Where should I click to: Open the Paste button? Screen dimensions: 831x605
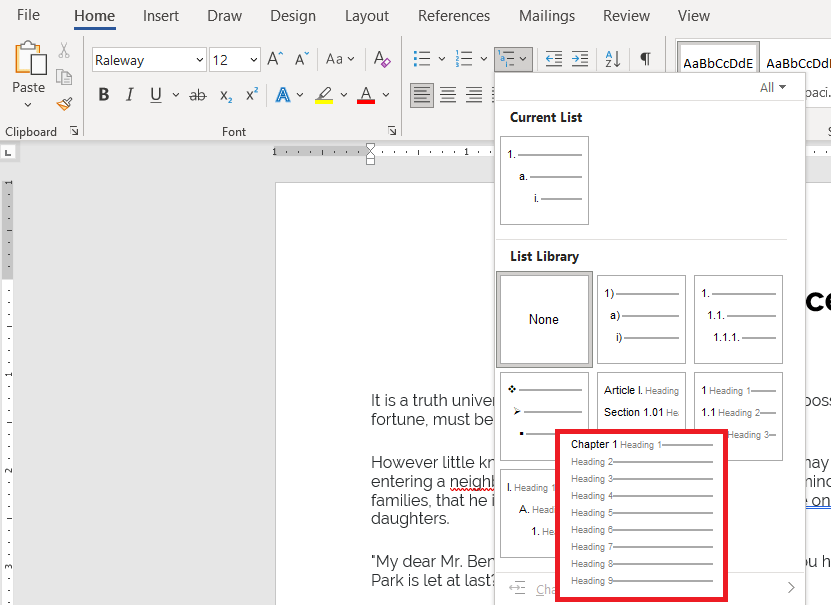pyautogui.click(x=29, y=74)
